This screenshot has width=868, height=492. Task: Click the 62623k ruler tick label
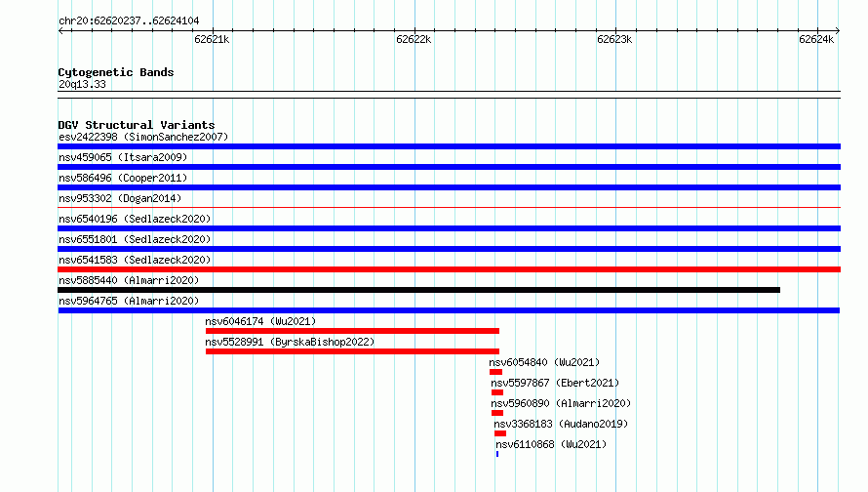(614, 39)
